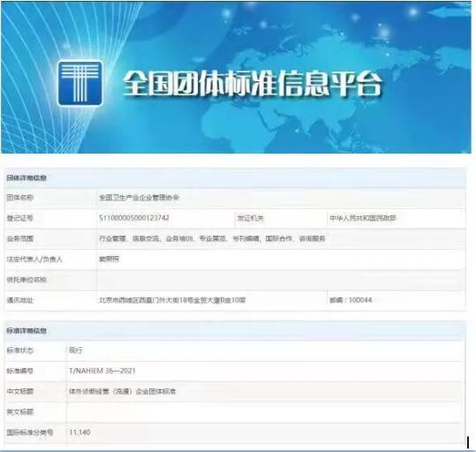This screenshot has height=452, width=476.
Task: Click the 团体详细信息 section header
Action: (26, 177)
